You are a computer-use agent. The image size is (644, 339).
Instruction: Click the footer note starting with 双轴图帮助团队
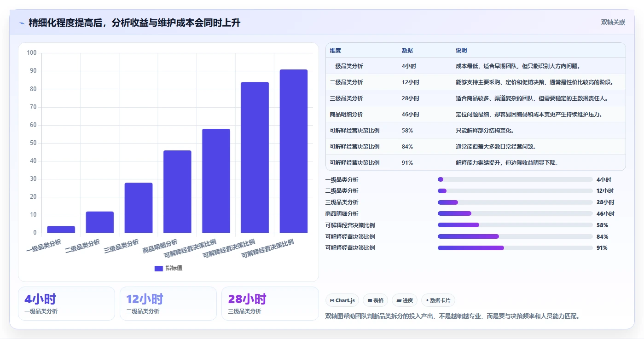pyautogui.click(x=453, y=316)
